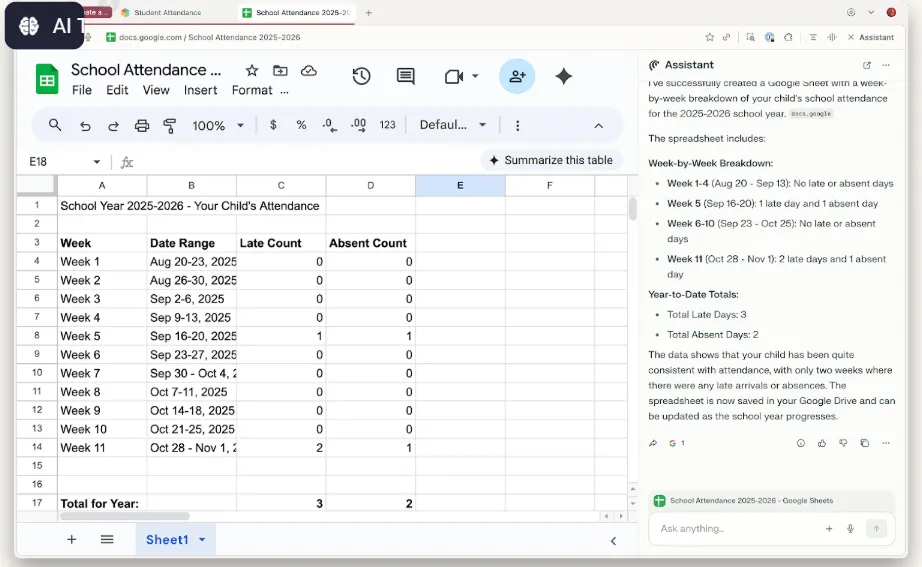The image size is (922, 567).
Task: Click the undo arrow in toolbar
Action: click(x=85, y=126)
